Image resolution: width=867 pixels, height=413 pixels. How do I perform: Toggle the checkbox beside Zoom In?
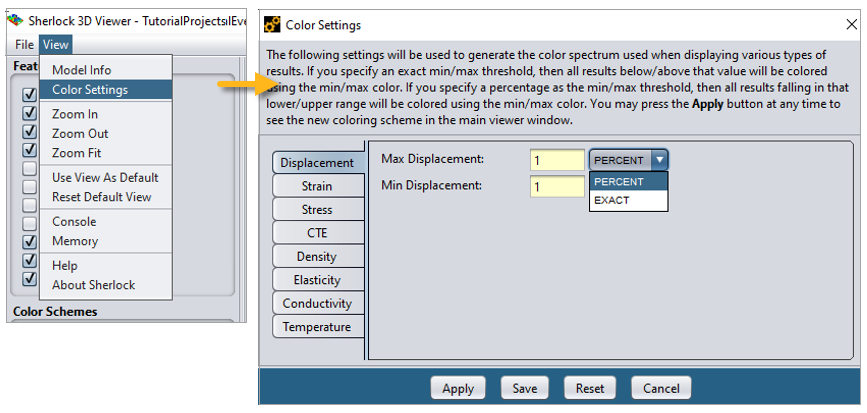point(30,114)
